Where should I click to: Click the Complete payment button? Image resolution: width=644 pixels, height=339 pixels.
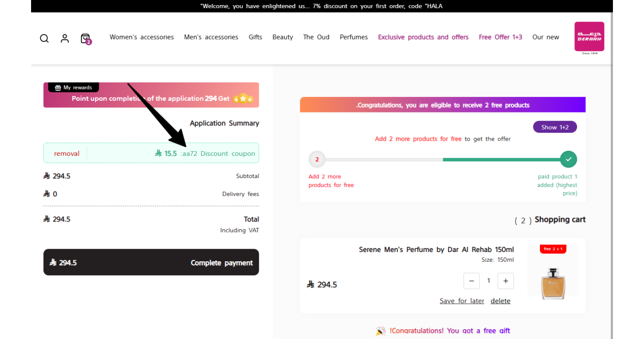point(151,262)
